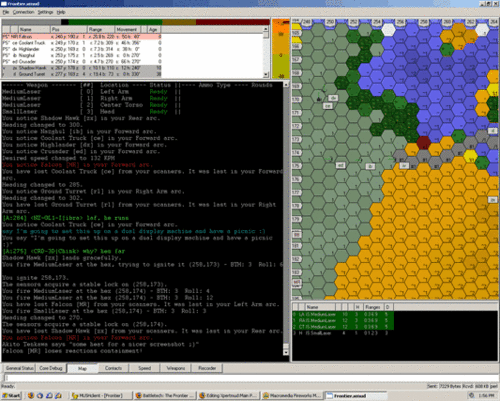
Task: Switch to Battletech: The Frontier taskbar window
Action: (x=165, y=395)
